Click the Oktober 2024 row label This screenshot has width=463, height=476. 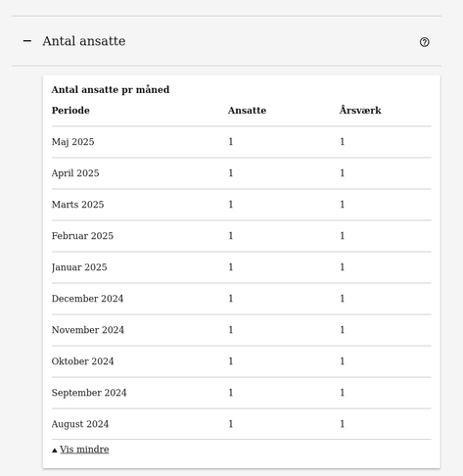[82, 361]
